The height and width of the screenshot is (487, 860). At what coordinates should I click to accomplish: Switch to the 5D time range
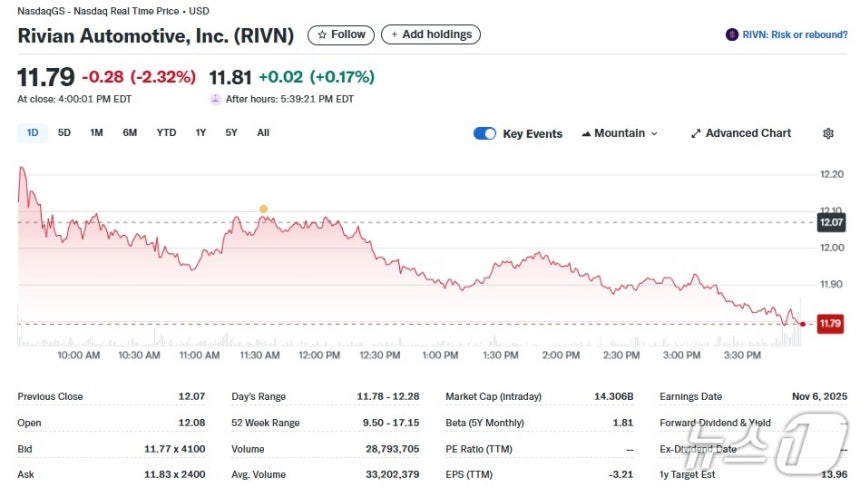64,133
